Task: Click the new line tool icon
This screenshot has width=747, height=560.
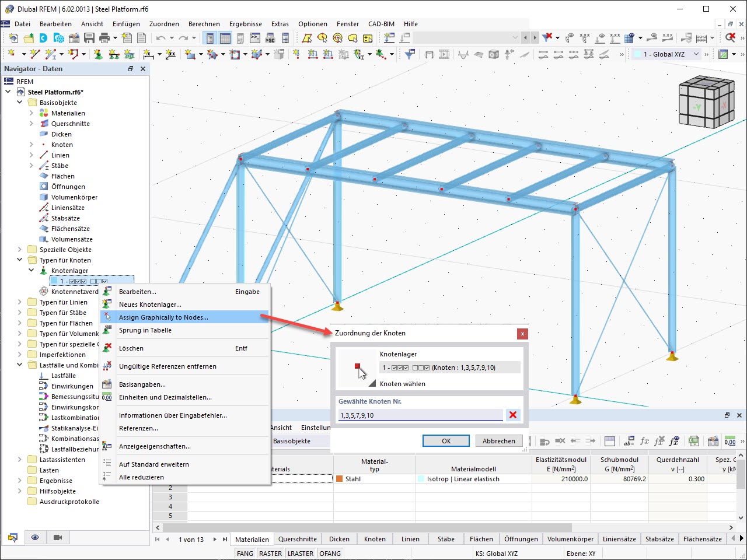Action: click(x=35, y=54)
